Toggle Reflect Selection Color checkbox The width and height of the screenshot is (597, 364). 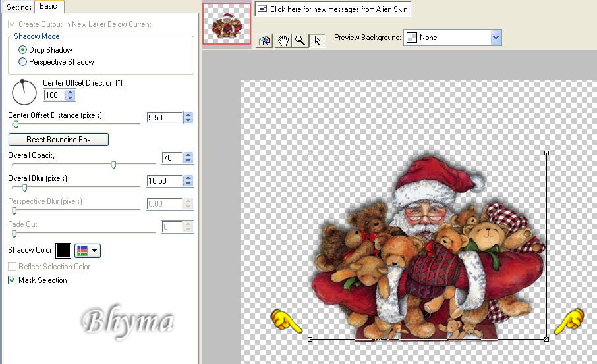pyautogui.click(x=12, y=266)
